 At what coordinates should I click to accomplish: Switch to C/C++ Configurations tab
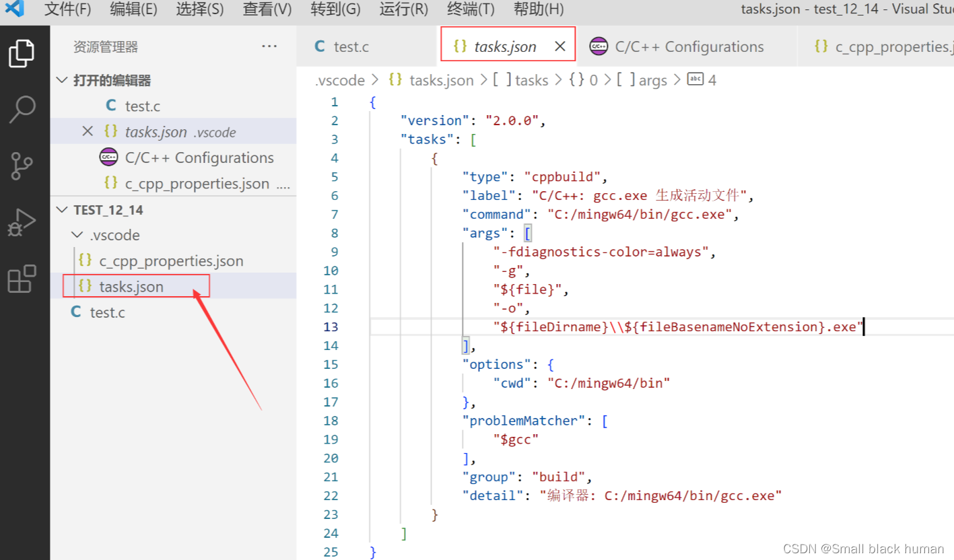click(x=689, y=46)
